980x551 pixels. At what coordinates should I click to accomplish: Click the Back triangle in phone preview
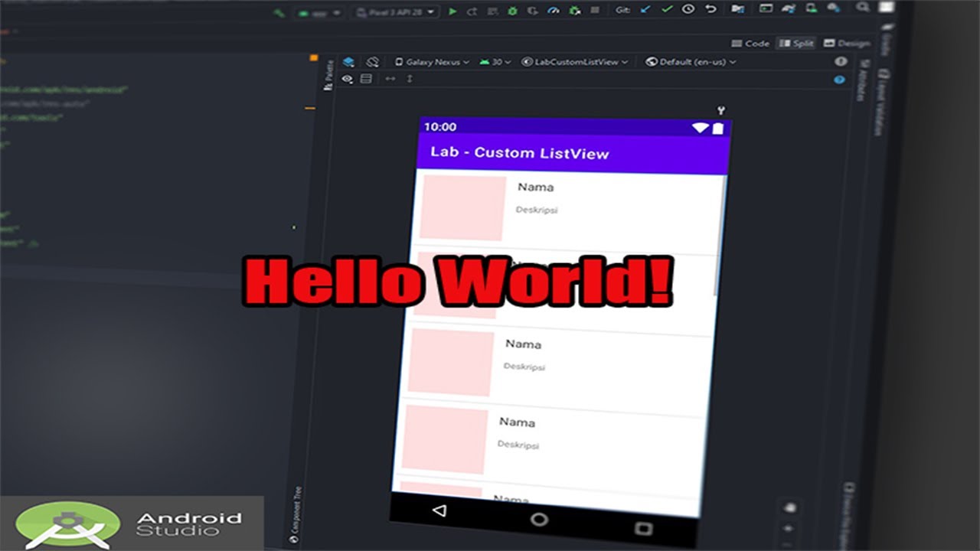click(439, 510)
